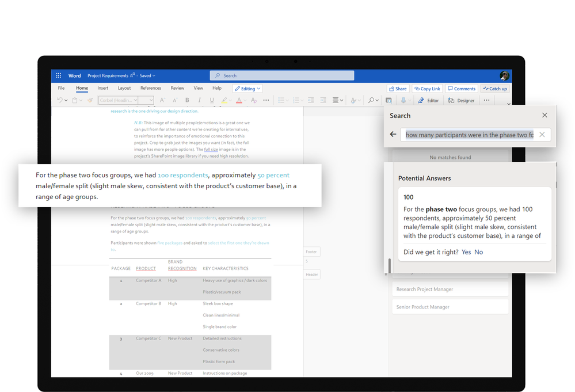Click the 'five packages' link in document
The width and height of the screenshot is (575, 392).
170,243
